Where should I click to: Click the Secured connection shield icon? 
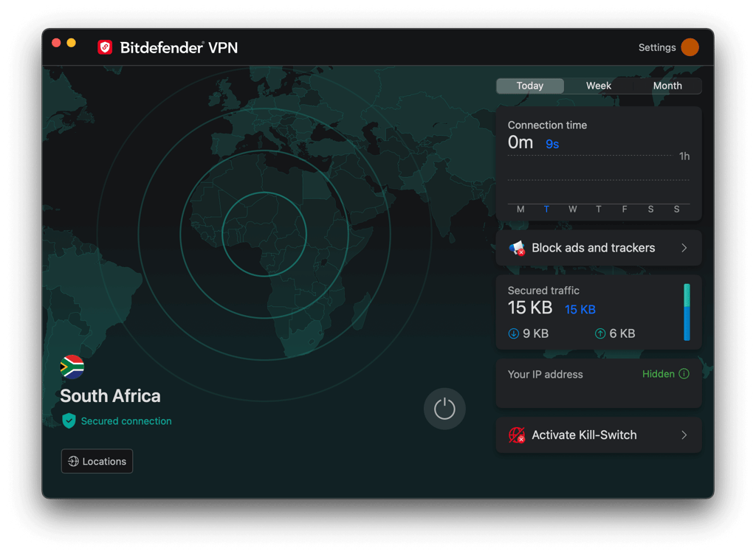tap(69, 420)
